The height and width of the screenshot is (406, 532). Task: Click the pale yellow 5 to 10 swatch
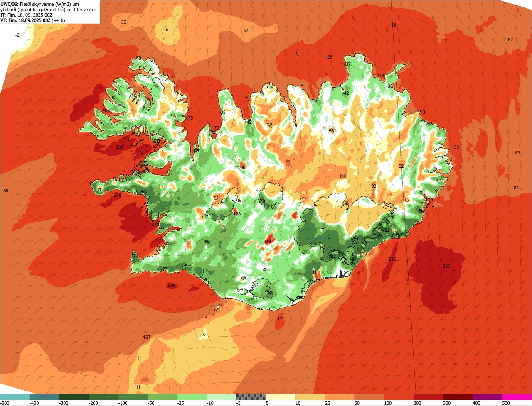click(280, 397)
